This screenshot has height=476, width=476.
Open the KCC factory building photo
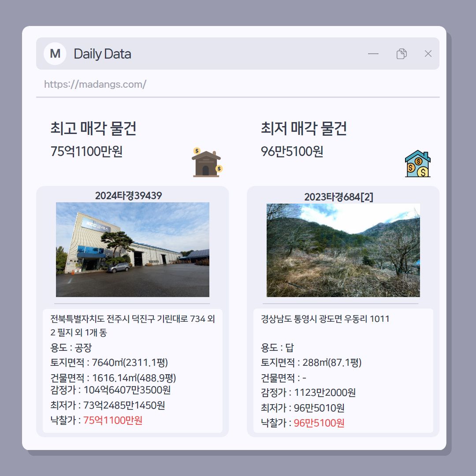pos(133,249)
